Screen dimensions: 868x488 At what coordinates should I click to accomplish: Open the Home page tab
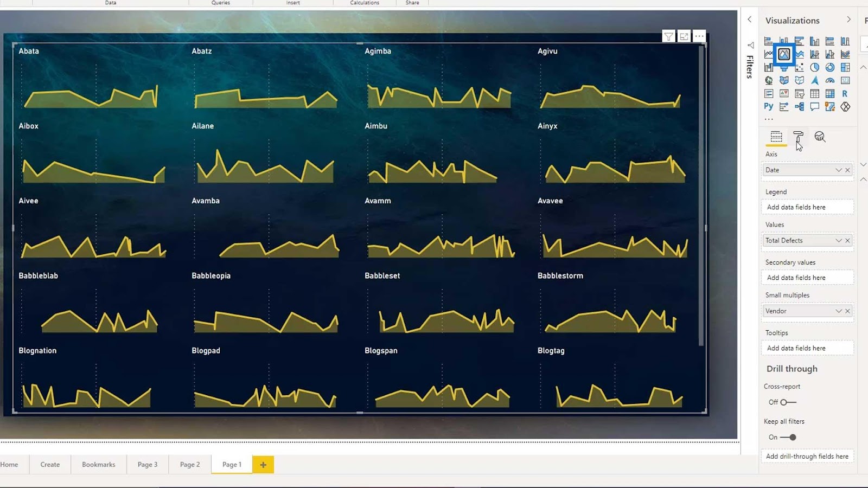[9, 465]
